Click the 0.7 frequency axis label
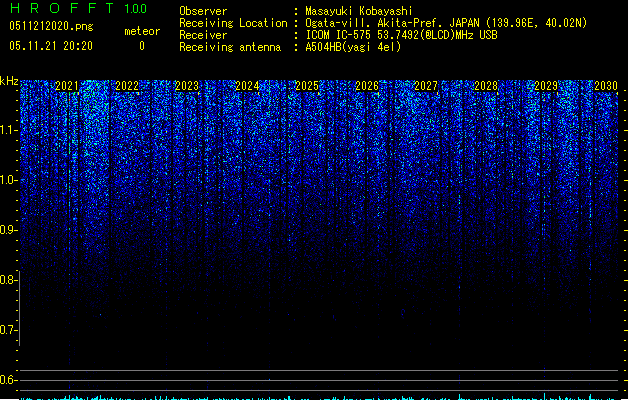 click(9, 330)
